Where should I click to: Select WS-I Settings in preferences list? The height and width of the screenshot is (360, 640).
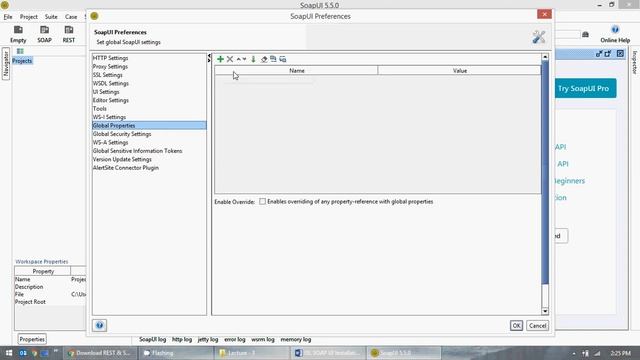(149, 117)
